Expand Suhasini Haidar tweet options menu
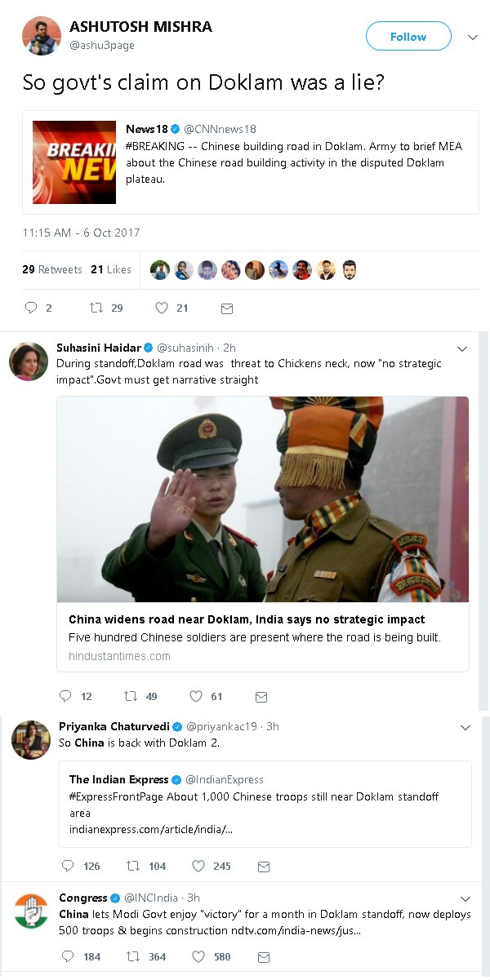490x980 pixels. point(462,349)
